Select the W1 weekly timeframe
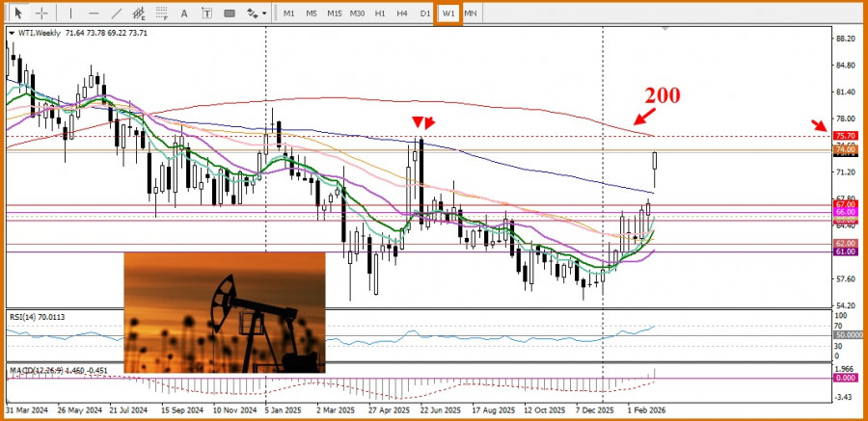 [448, 13]
